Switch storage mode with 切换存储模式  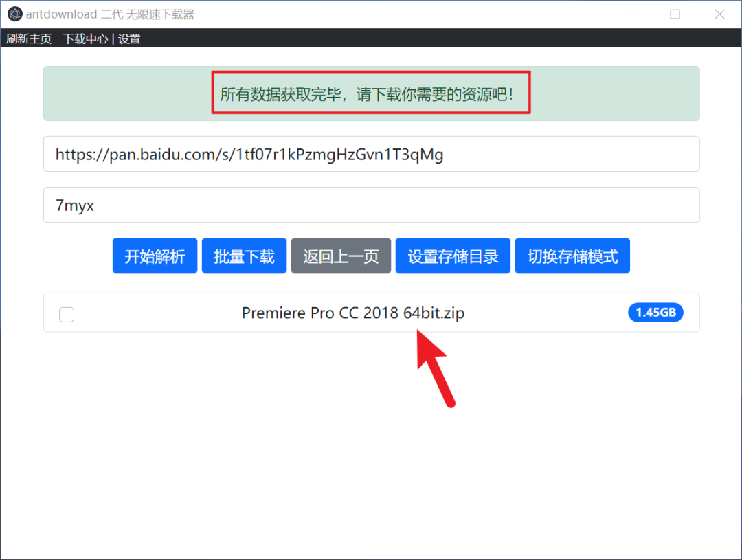[x=572, y=256]
